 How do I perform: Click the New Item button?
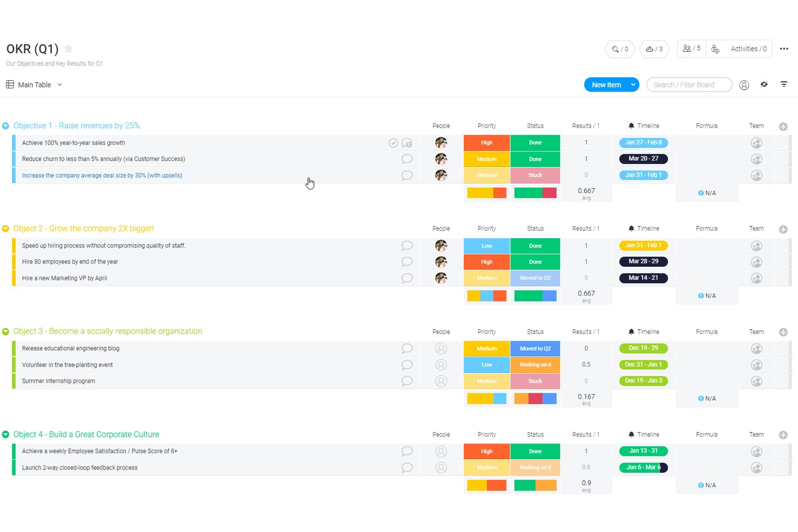pyautogui.click(x=606, y=85)
